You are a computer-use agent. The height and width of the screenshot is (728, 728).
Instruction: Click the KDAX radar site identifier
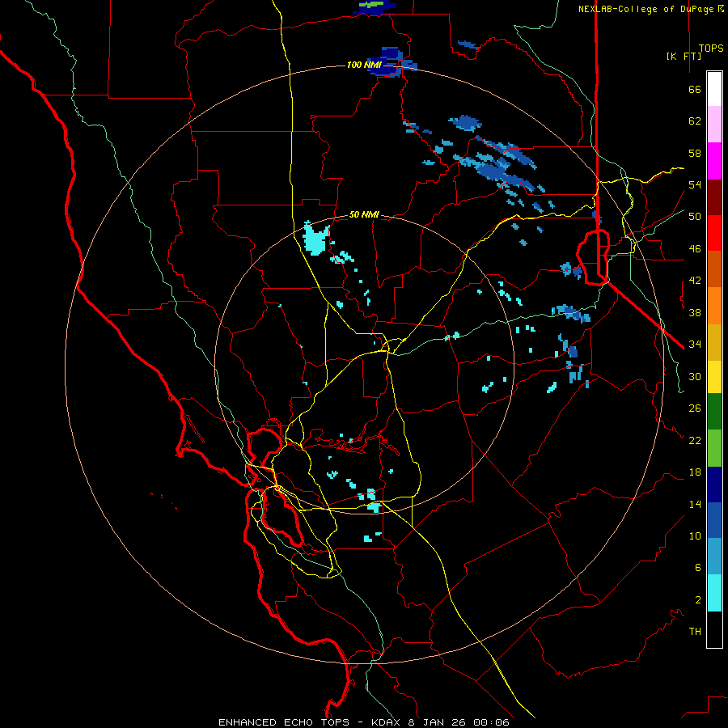(x=387, y=722)
